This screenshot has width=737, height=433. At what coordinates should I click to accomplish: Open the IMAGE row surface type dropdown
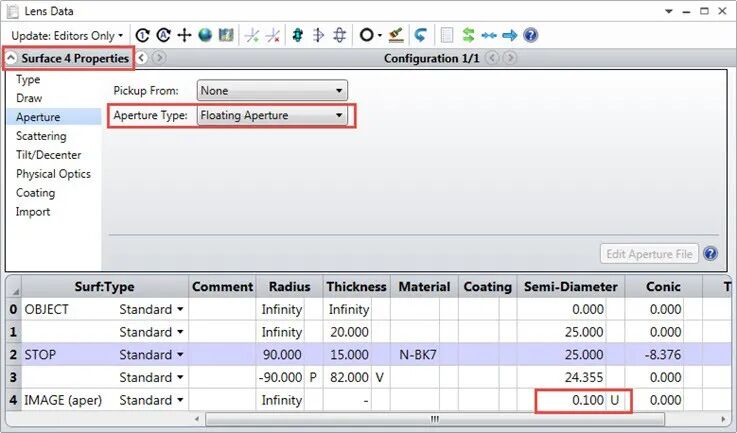[180, 400]
